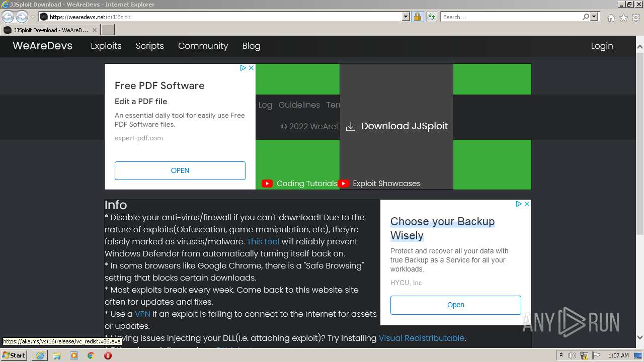Click the browser Forward arrow button

click(22, 17)
